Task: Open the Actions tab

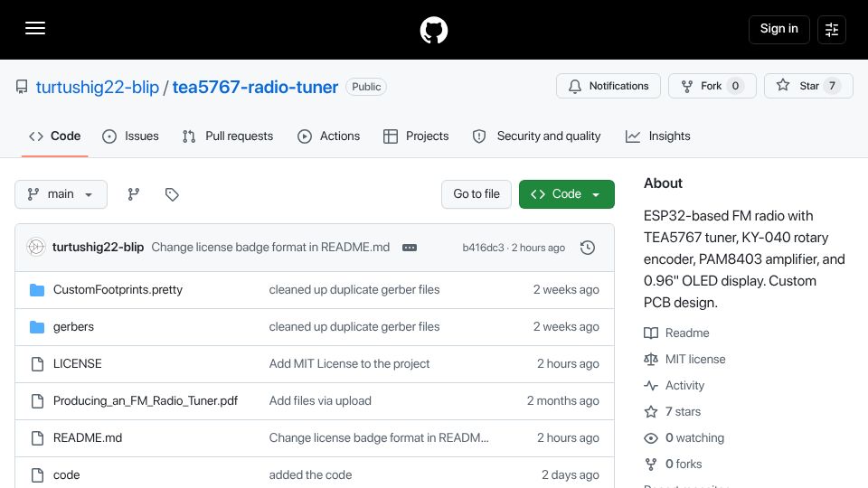Action: (328, 136)
